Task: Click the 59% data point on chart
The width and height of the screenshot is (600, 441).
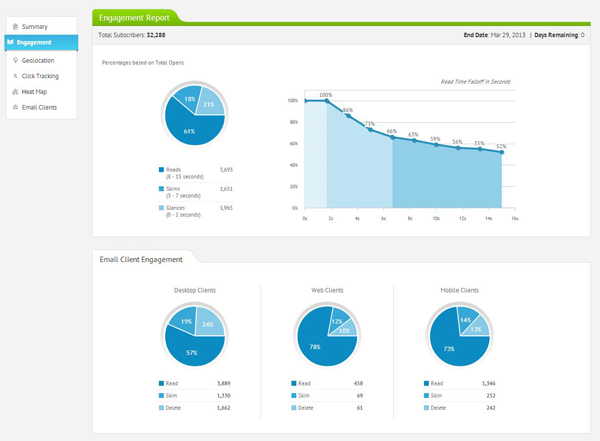Action: click(436, 145)
